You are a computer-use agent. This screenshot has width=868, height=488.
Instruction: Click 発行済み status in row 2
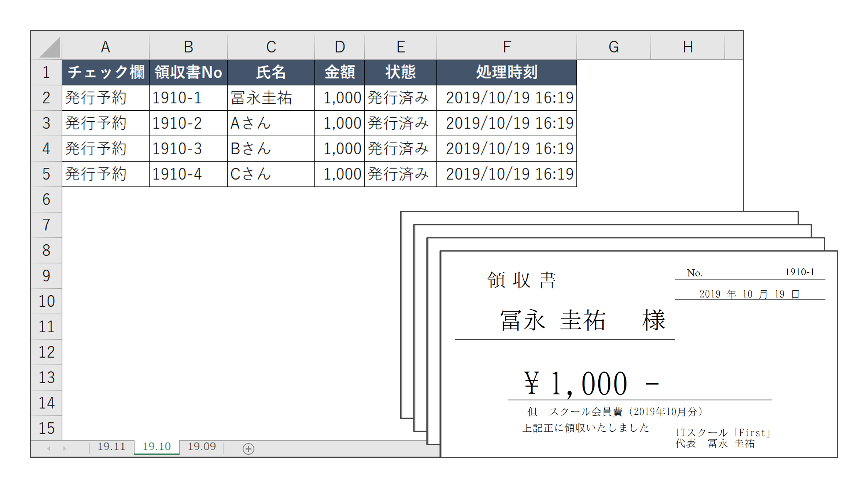[401, 98]
